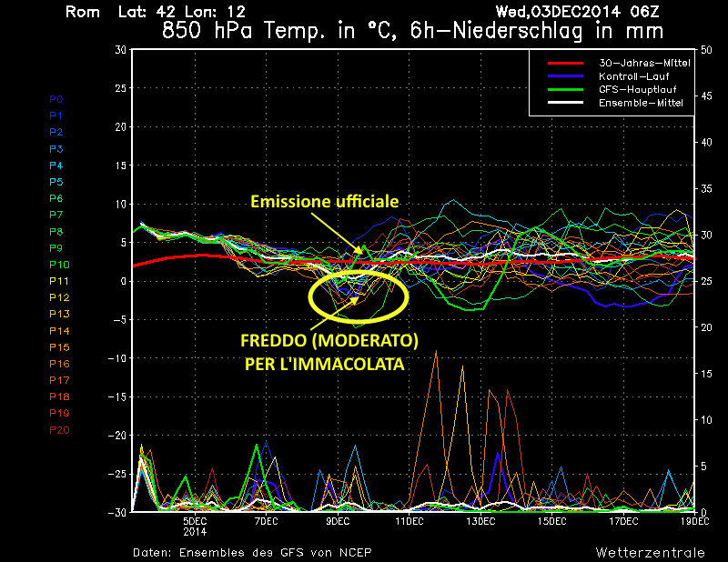Click the 9DEC date axis label

pyautogui.click(x=338, y=522)
